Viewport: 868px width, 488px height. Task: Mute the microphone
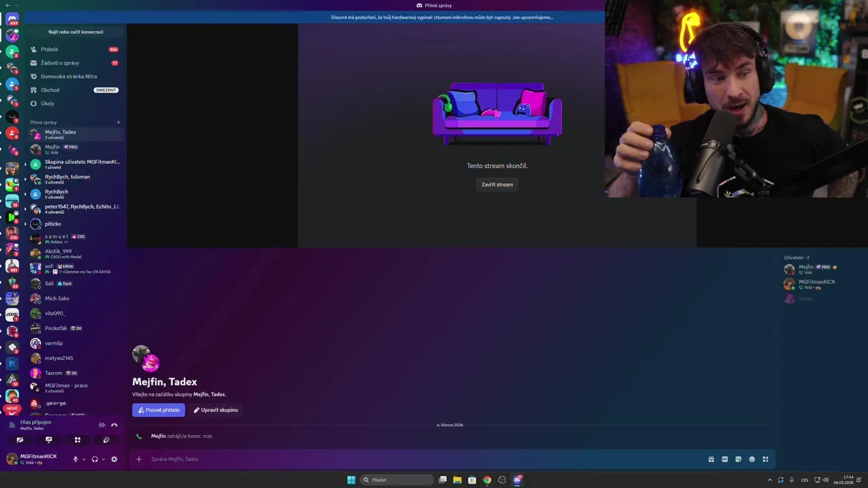[x=75, y=459]
